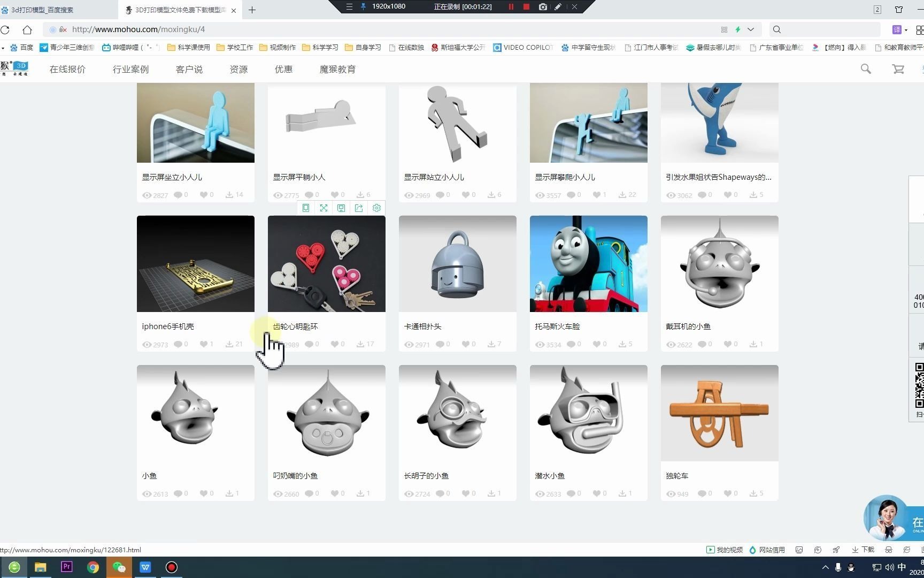Viewport: 924px width, 578px height.
Task: Click the 长胡子的小鱼 title link
Action: pos(426,476)
